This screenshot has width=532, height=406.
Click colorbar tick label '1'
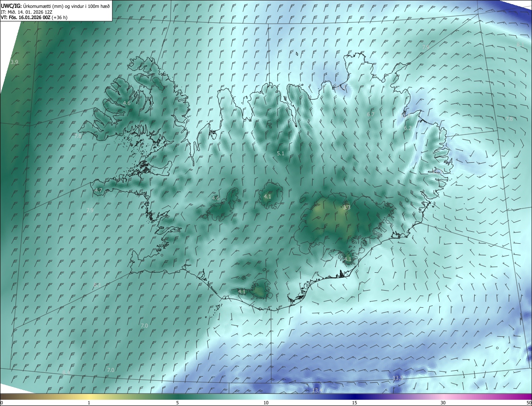click(89, 403)
